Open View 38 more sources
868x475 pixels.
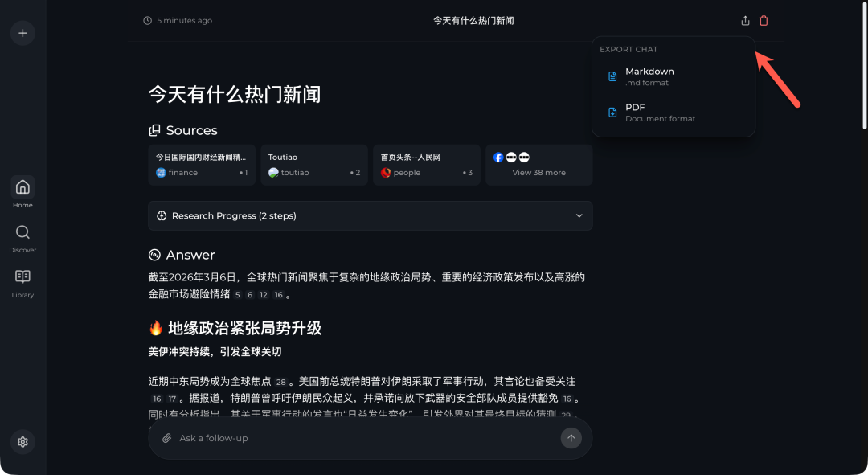(538, 165)
